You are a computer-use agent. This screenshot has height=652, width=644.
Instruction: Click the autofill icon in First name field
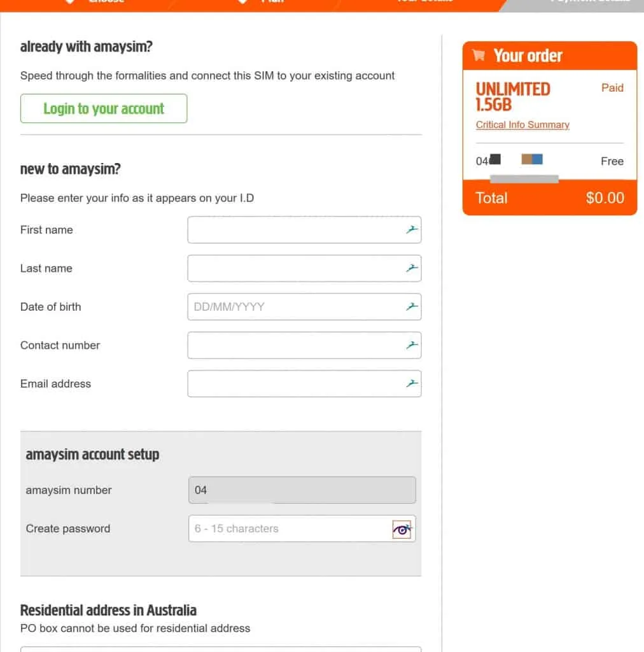[412, 230]
